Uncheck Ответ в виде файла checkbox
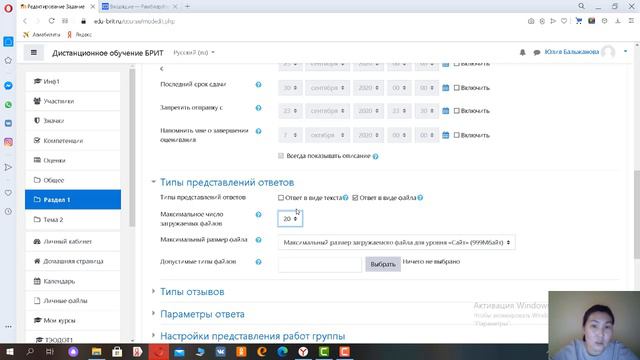This screenshot has width=640, height=360. tap(355, 198)
